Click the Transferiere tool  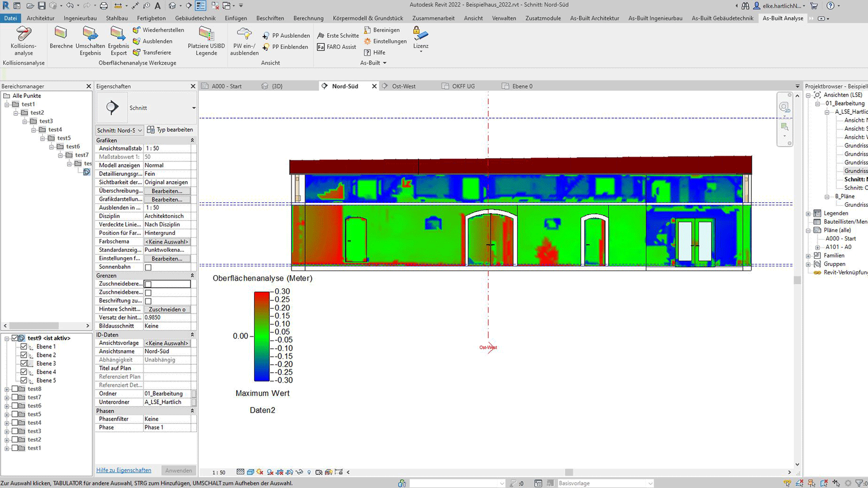pyautogui.click(x=152, y=52)
